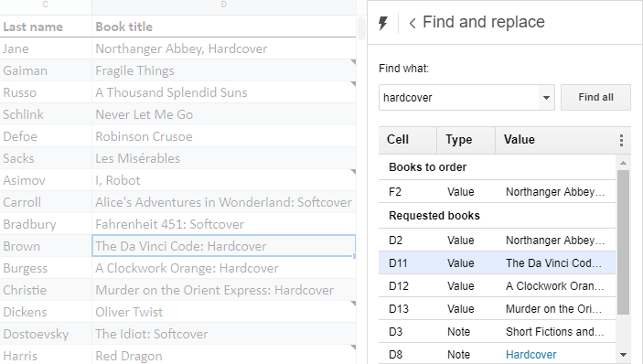The image size is (643, 364).
Task: Click the Cell column header
Action: 408,140
